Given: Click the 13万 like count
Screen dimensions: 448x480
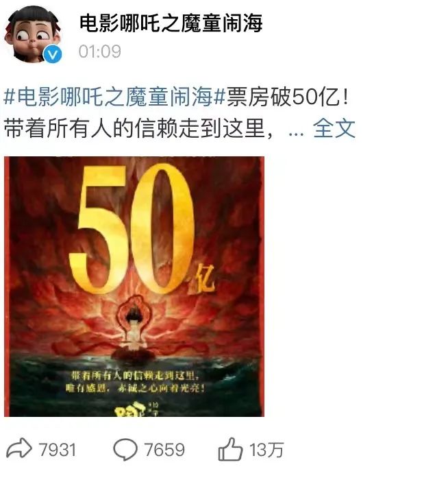Looking at the screenshot, I should coord(266,450).
